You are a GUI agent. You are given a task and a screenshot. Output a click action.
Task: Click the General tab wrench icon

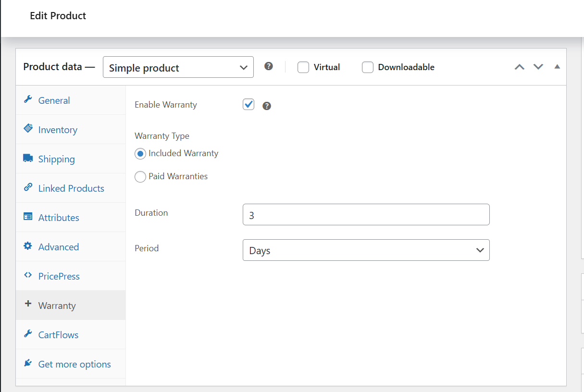[28, 100]
